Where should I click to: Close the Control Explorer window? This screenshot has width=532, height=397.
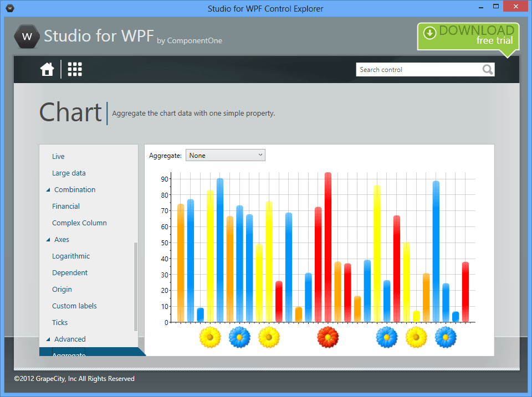click(x=516, y=7)
